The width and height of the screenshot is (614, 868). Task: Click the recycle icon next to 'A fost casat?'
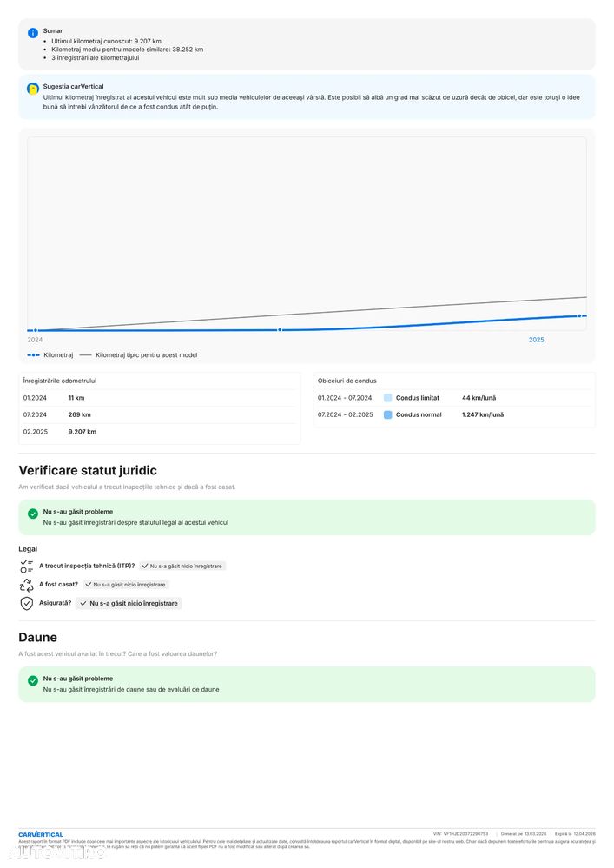(x=27, y=585)
